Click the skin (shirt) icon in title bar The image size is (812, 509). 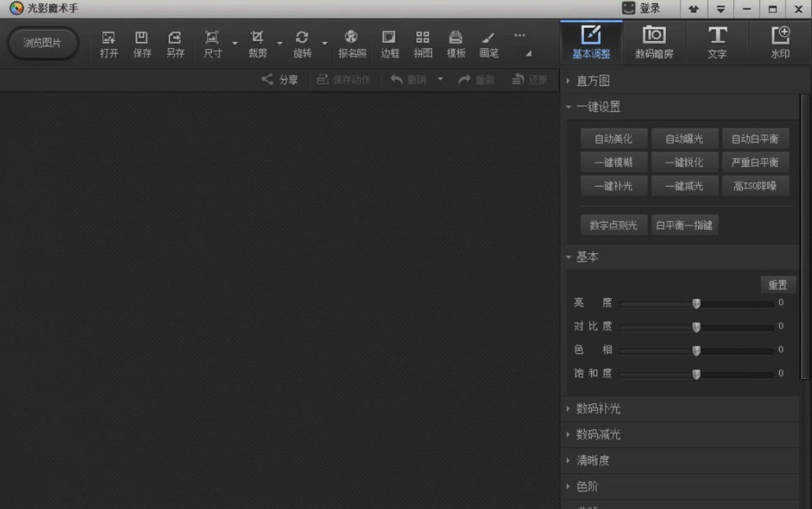tap(693, 9)
